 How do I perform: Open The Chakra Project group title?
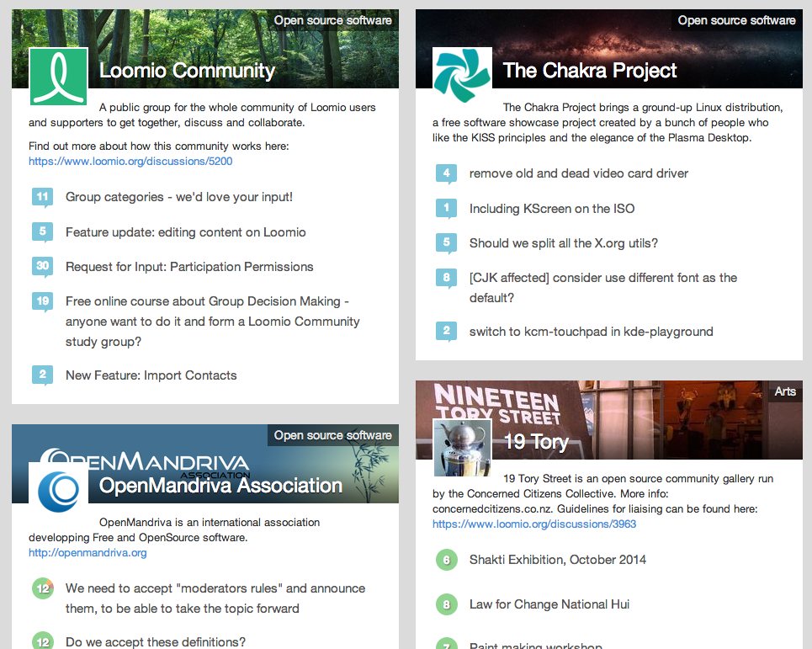point(590,71)
